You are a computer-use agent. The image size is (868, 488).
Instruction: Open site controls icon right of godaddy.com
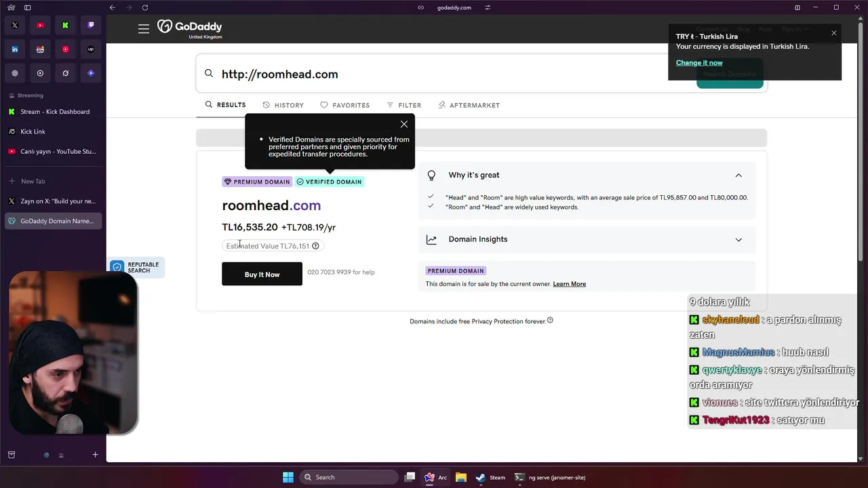tap(488, 7)
